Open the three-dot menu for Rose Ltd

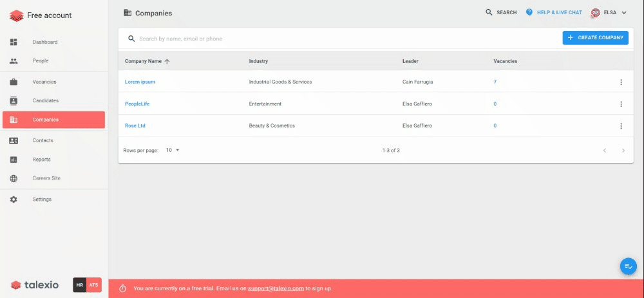(x=621, y=126)
